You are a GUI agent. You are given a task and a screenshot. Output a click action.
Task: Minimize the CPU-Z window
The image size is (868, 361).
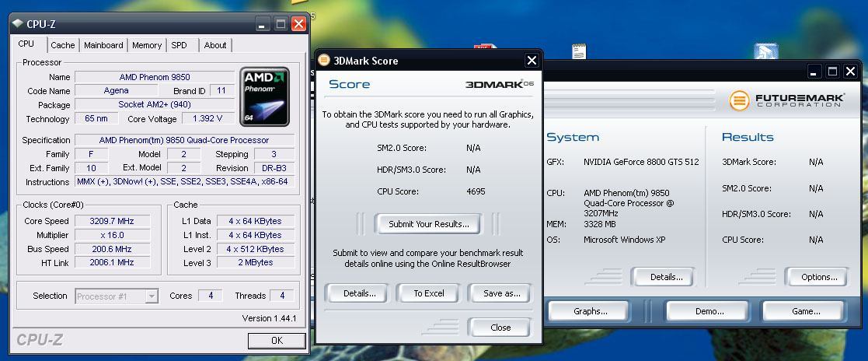[263, 24]
